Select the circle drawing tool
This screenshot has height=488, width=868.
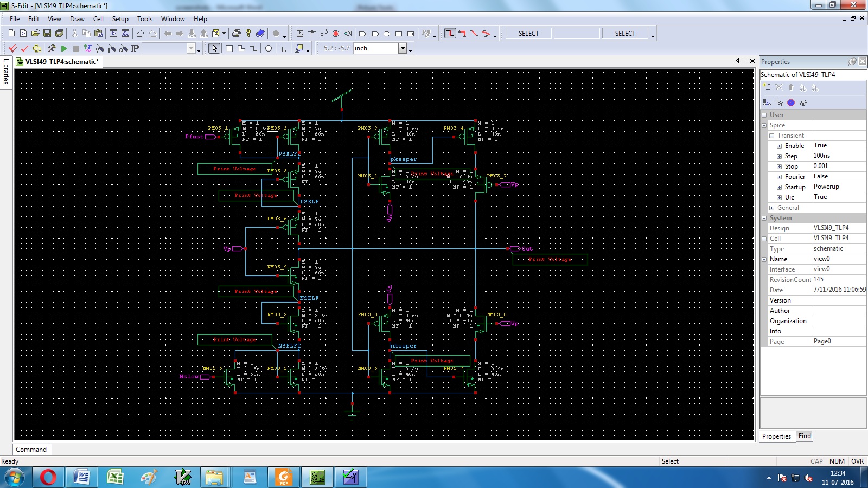pos(268,48)
